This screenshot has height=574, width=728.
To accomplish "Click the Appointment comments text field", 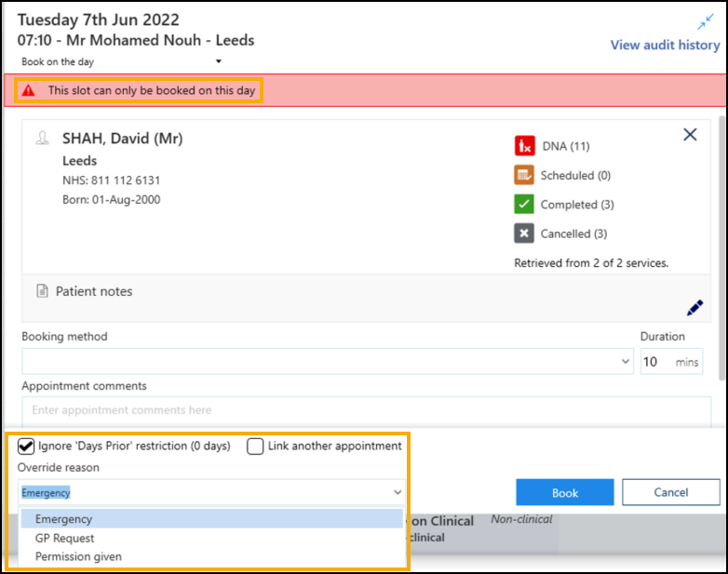I will pyautogui.click(x=366, y=410).
